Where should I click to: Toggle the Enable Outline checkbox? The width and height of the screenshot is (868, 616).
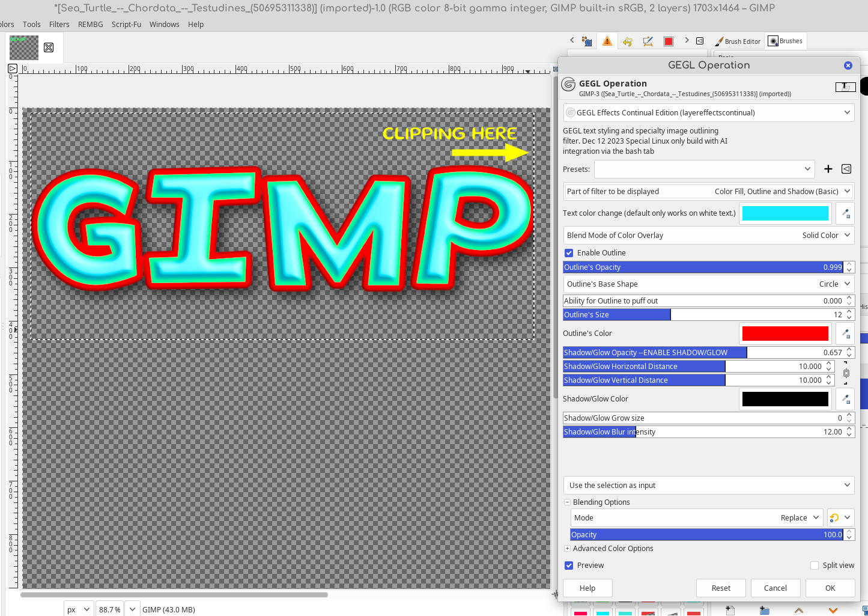click(569, 253)
